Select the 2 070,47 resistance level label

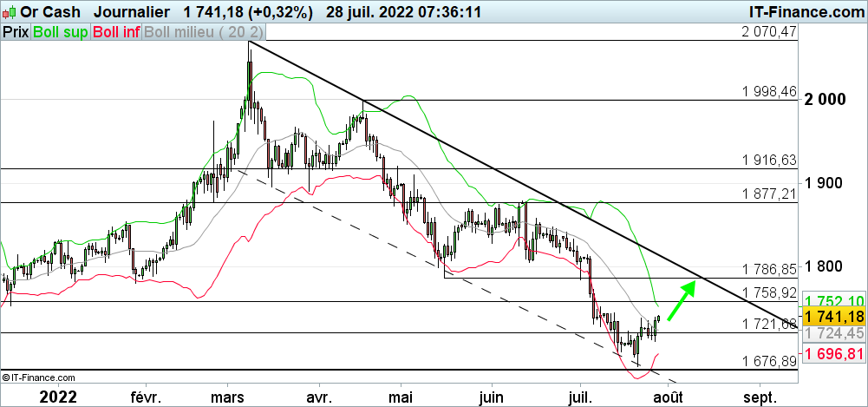tap(768, 32)
